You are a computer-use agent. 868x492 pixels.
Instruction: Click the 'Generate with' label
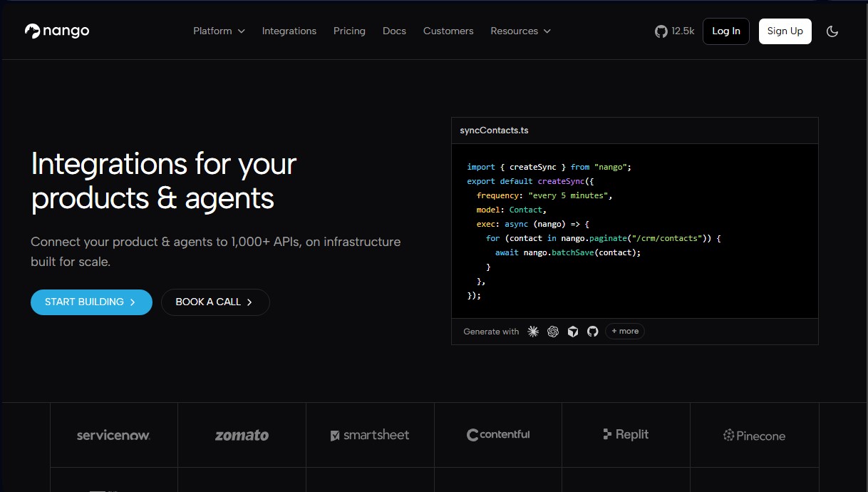(491, 332)
